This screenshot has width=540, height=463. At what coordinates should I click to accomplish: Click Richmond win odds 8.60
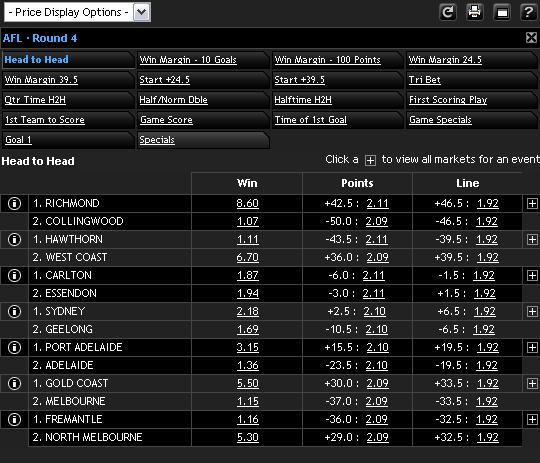tap(247, 203)
